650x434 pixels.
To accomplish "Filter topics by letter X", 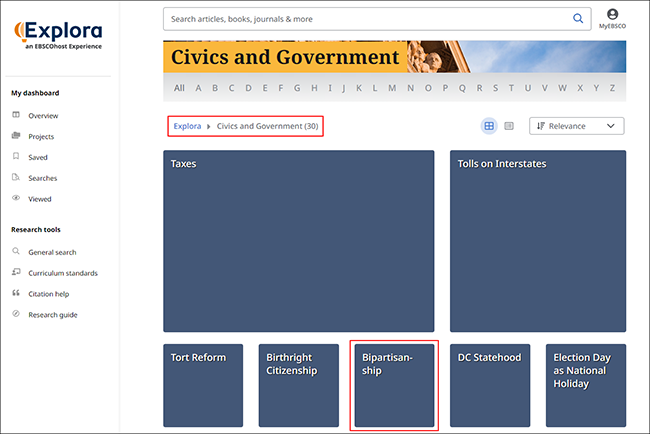I will point(580,88).
